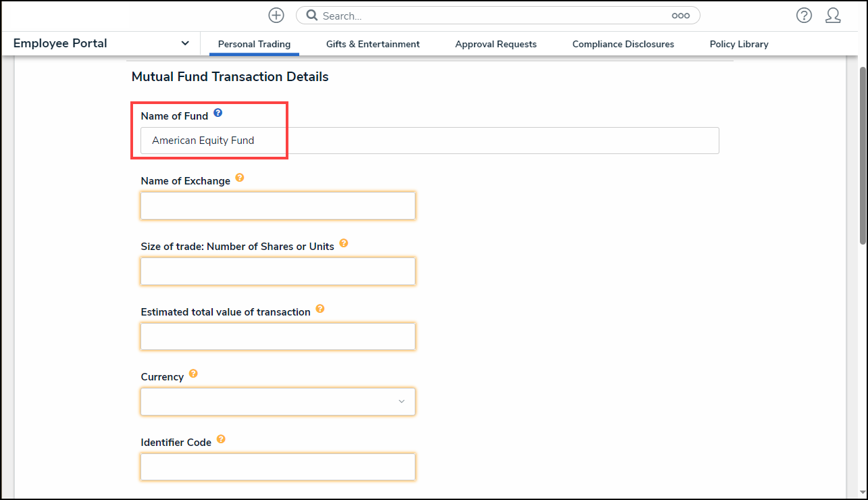This screenshot has width=868, height=500.
Task: Click the search options ellipsis icon
Action: click(680, 16)
